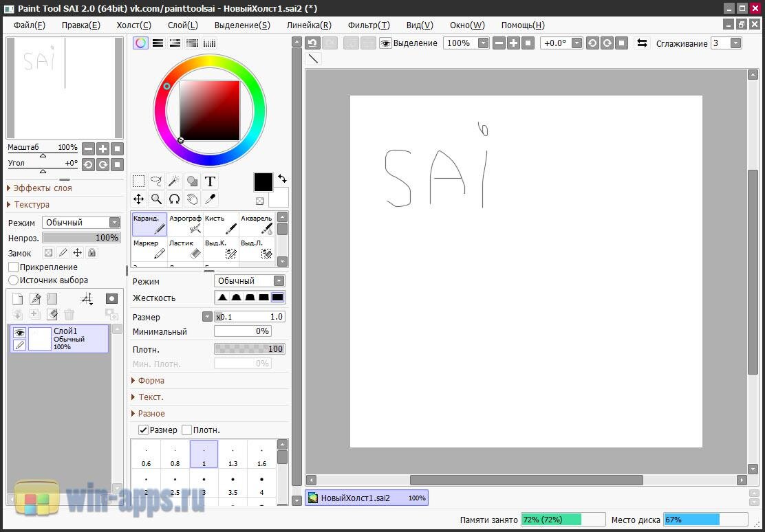Screen dimensions: 765x532
Task: Select the magic wand tool
Action: point(174,181)
